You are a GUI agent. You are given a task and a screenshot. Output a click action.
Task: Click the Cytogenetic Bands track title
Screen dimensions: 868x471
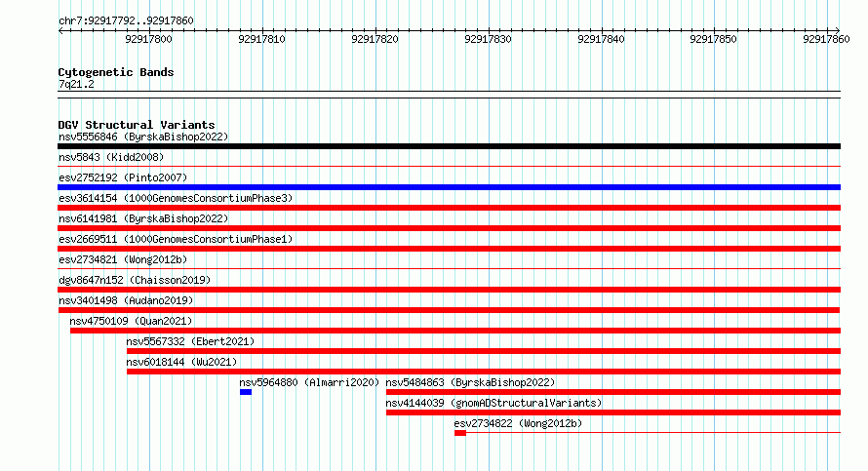point(116,72)
